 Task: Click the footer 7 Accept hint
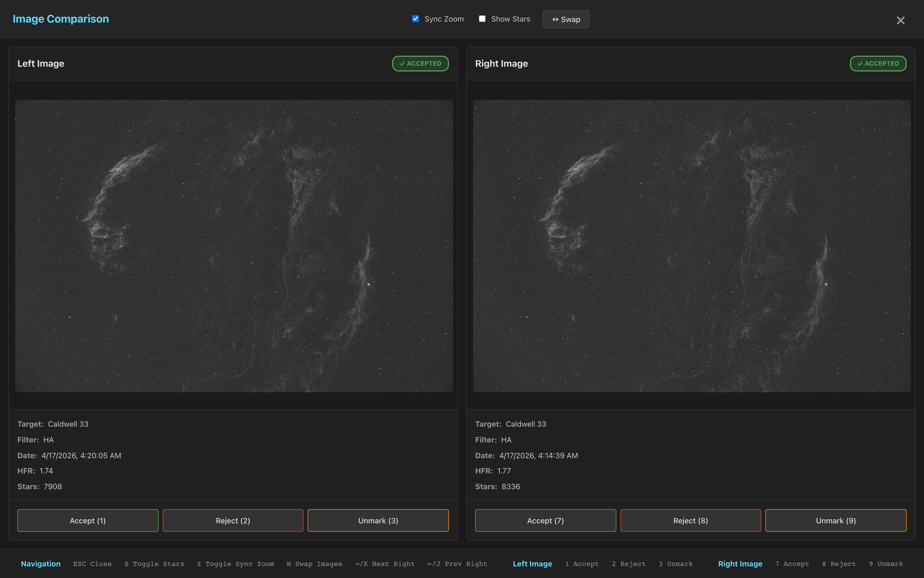tap(792, 564)
